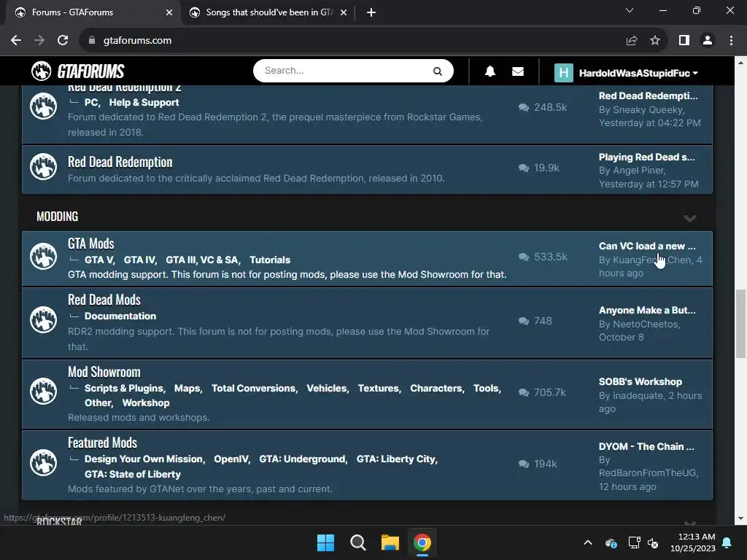Open the messages envelope icon
The width and height of the screenshot is (747, 560).
518,71
